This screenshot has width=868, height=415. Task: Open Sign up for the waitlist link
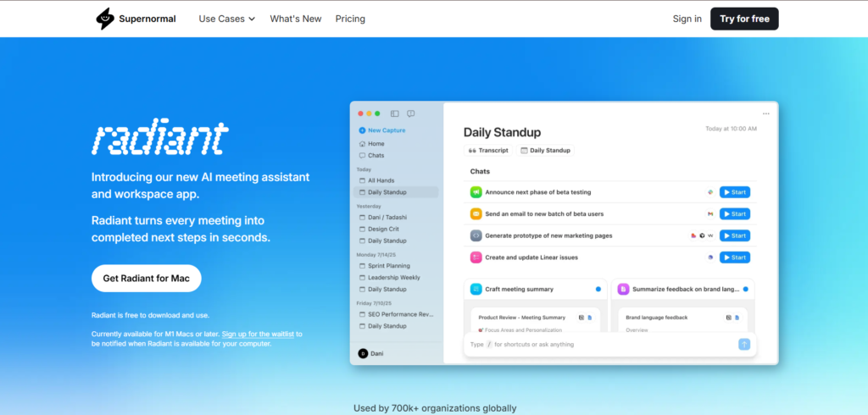(x=259, y=335)
